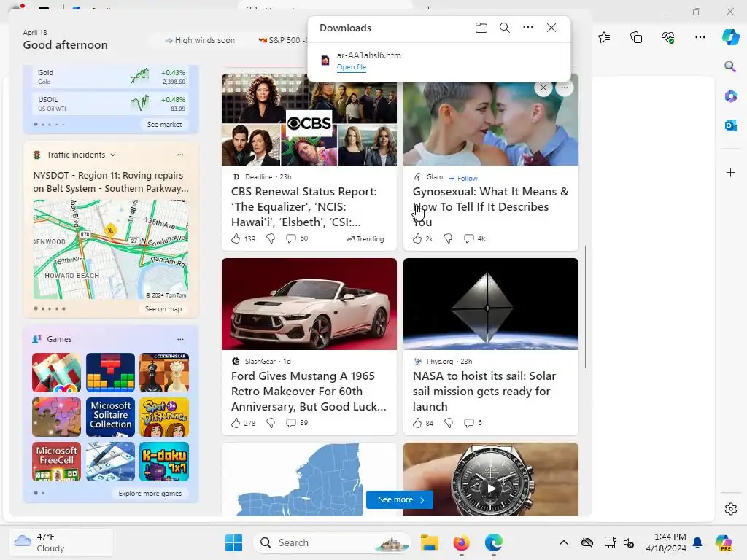Dislike the CBS Renewal Status article
747x560 pixels.
tap(271, 238)
